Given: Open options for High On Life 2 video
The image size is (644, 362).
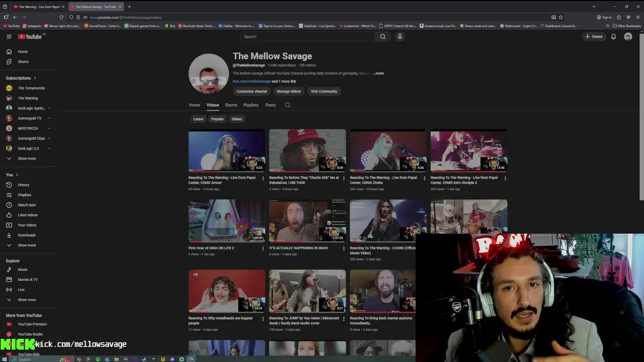Looking at the screenshot, I should coord(263,248).
